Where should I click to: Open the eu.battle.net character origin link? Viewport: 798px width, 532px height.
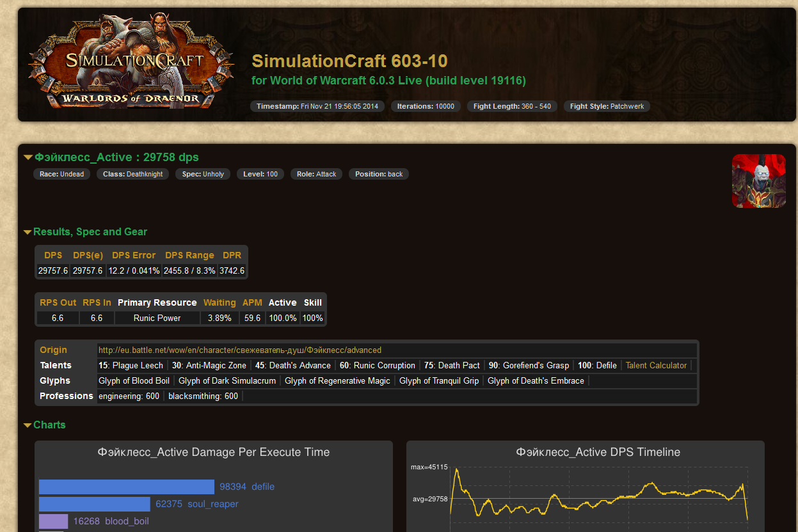click(x=240, y=350)
